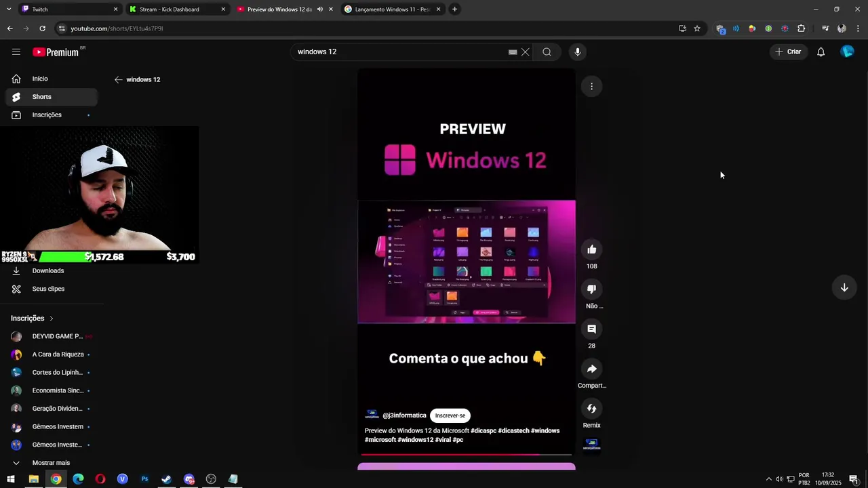Open DEYVID GAME P... subscription
Screen dimensions: 868x488
tap(52, 336)
